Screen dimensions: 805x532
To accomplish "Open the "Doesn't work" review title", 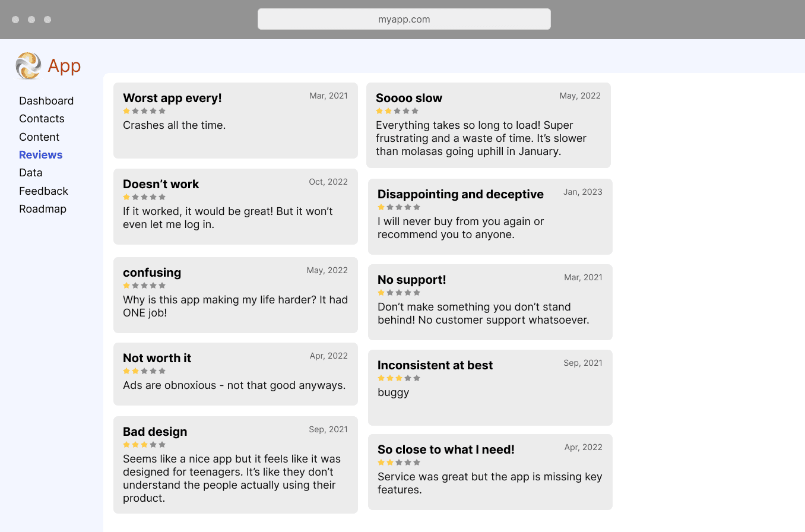I will pyautogui.click(x=161, y=184).
